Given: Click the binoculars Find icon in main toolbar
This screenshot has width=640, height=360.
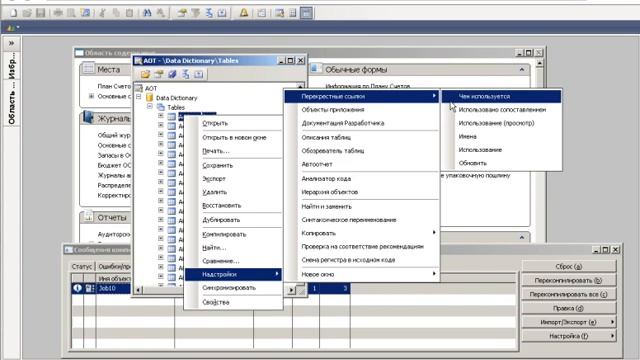Looking at the screenshot, I should (x=147, y=13).
